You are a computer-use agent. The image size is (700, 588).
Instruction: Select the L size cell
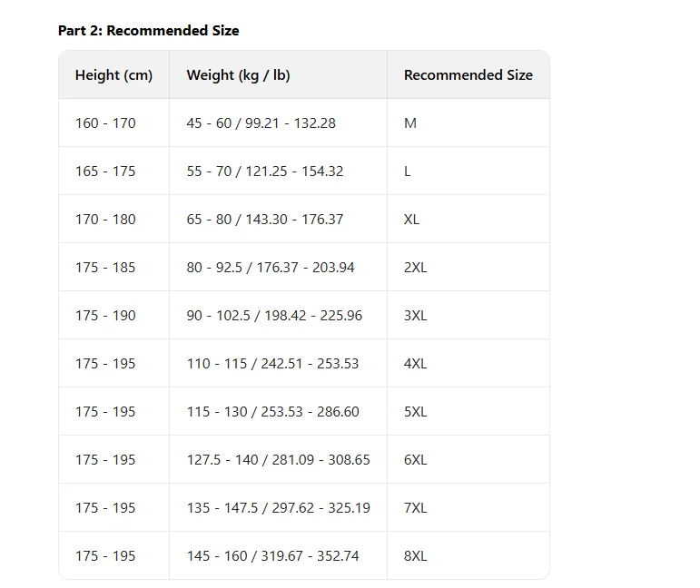pos(408,171)
